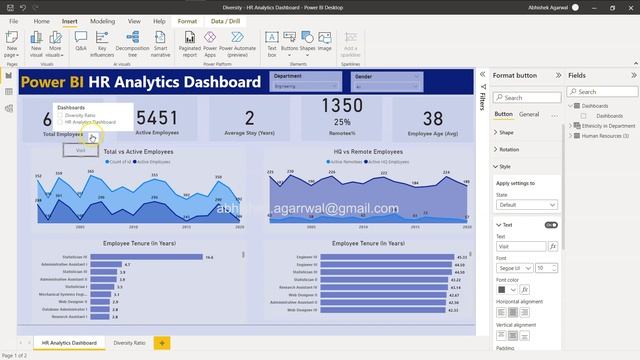Open the Font color picker dropdown
This screenshot has width=640, height=360.
click(x=513, y=289)
